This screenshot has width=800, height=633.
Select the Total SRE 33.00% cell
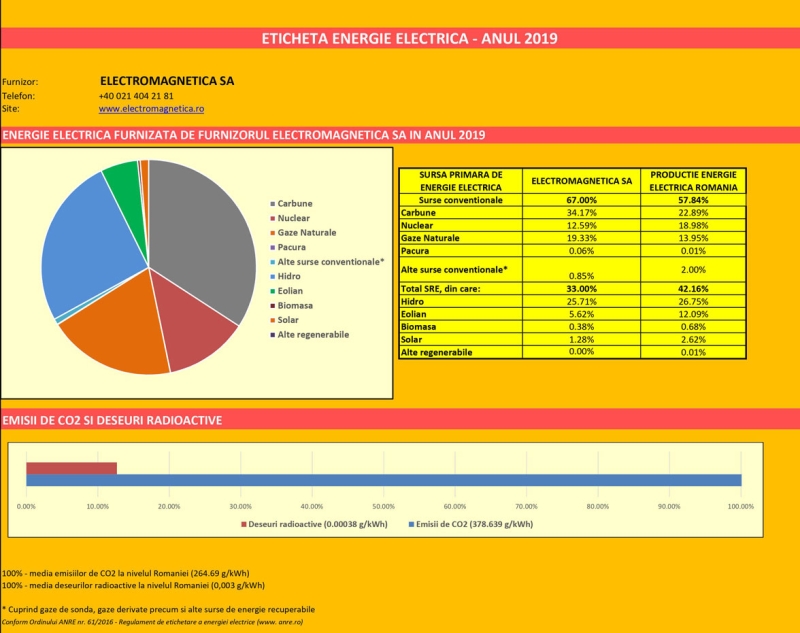tap(581, 289)
